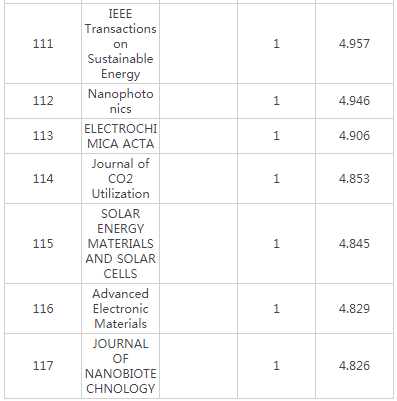Viewport: 397px width, 401px height.
Task: Select Advanced Electronic Materials journal cell
Action: coord(120,309)
